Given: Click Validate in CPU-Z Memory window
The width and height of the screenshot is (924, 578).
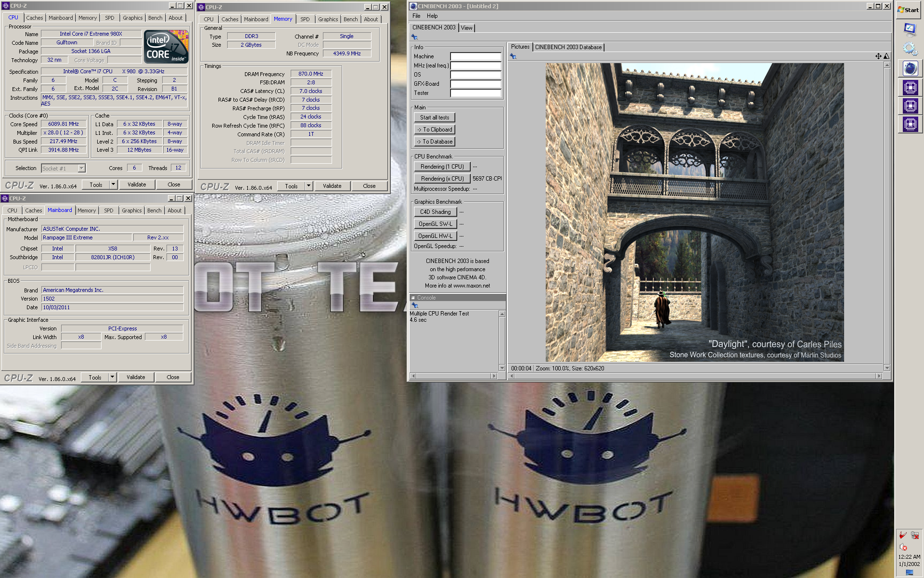Looking at the screenshot, I should [x=332, y=186].
